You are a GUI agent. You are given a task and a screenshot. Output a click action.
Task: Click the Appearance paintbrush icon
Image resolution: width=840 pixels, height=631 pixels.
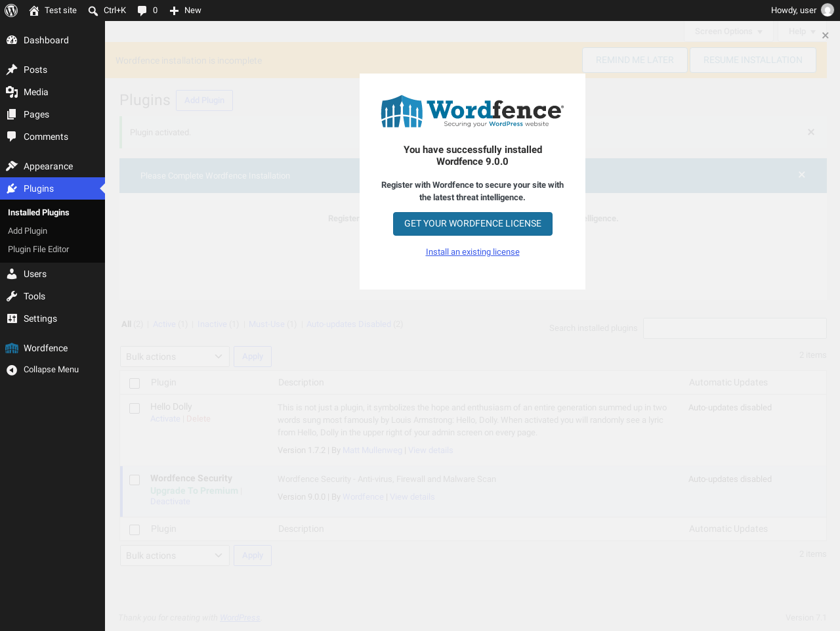pyautogui.click(x=12, y=166)
